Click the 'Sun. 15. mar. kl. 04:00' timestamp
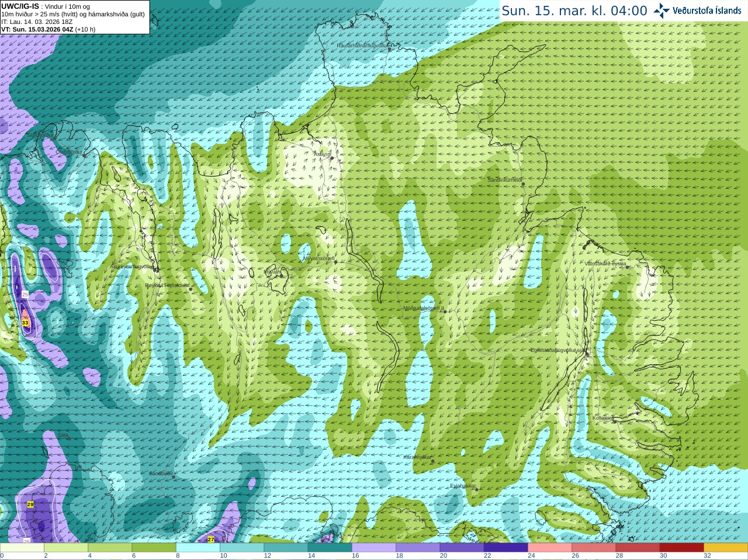This screenshot has width=748, height=560. coord(574,11)
